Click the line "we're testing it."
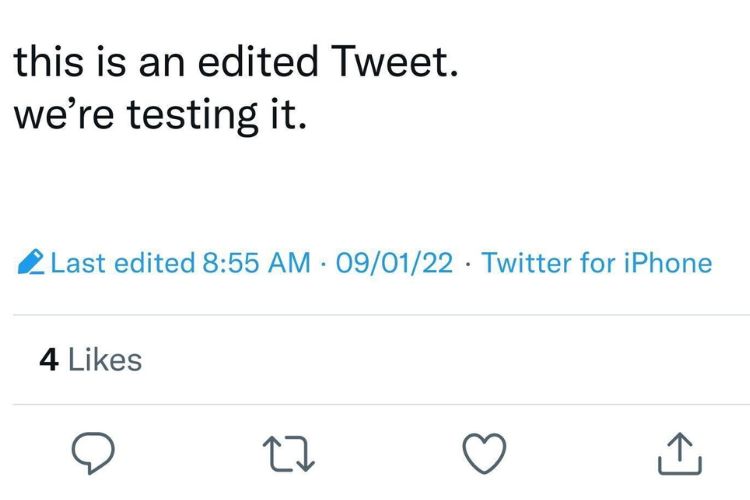This screenshot has height=500, width=750. pyautogui.click(x=157, y=116)
